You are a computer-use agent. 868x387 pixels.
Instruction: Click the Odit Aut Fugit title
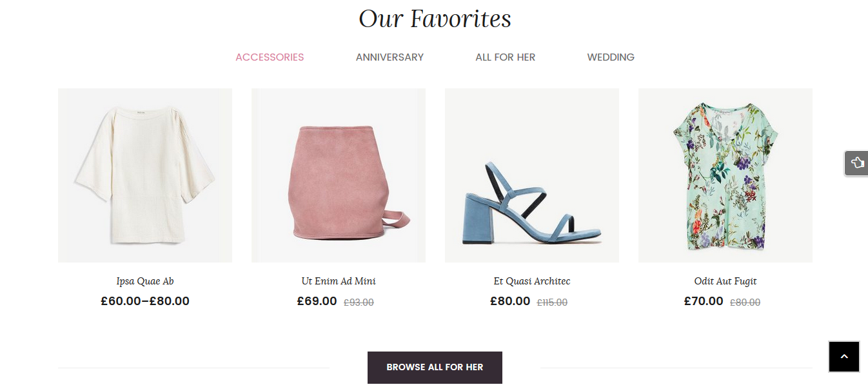[725, 281]
